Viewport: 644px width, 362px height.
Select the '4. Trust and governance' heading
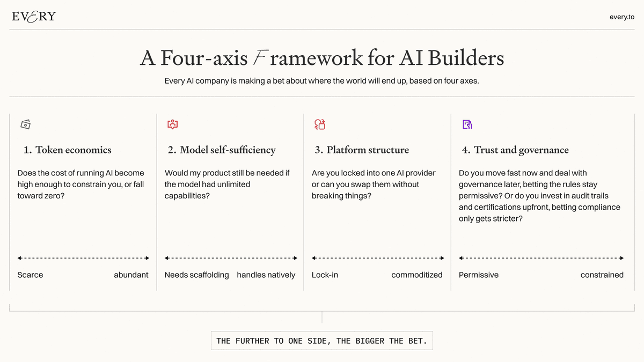point(515,150)
